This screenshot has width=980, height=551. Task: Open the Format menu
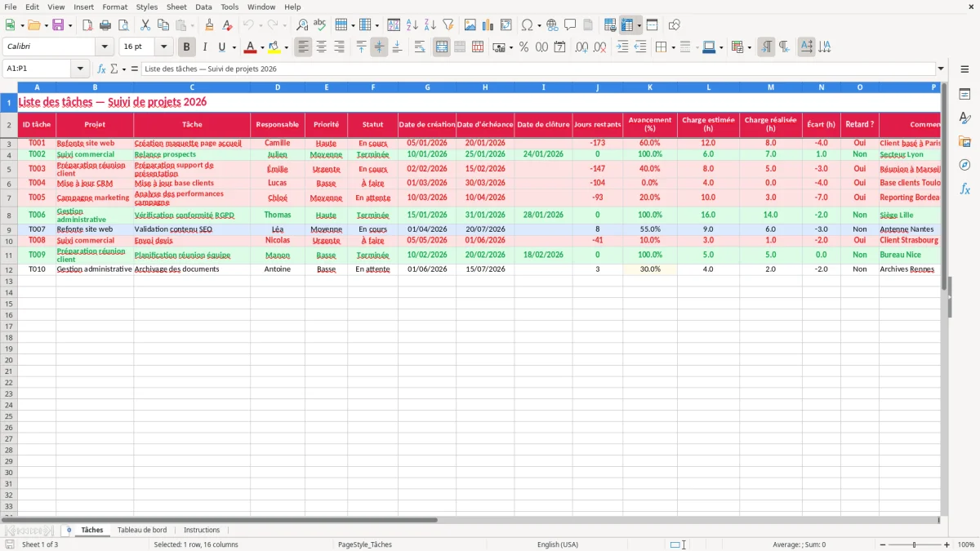pyautogui.click(x=114, y=7)
